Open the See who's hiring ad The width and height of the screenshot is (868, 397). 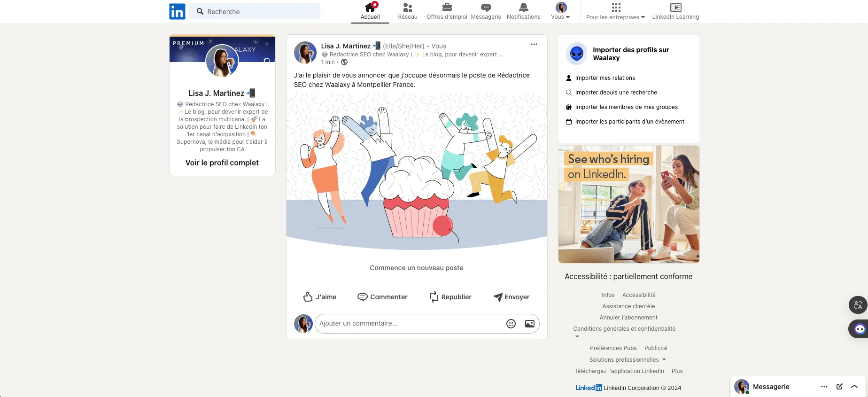point(629,204)
